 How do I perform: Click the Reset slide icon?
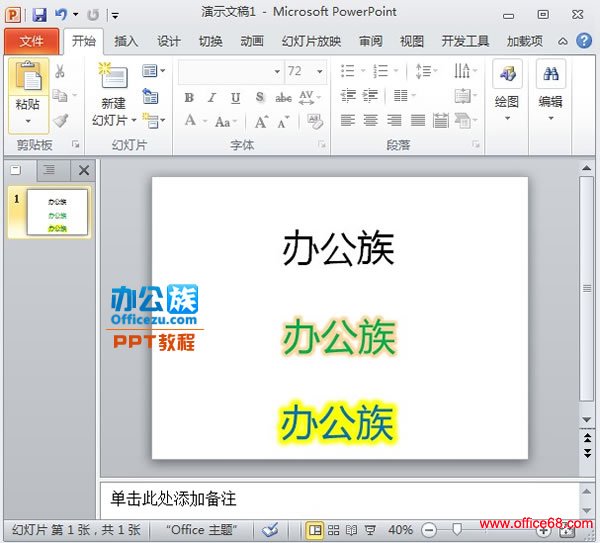[x=150, y=96]
